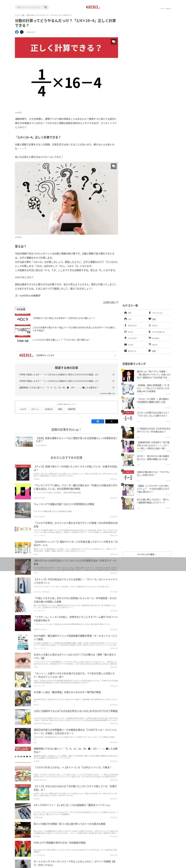
Task: Select the 診断 category icon
Action: pos(150,351)
